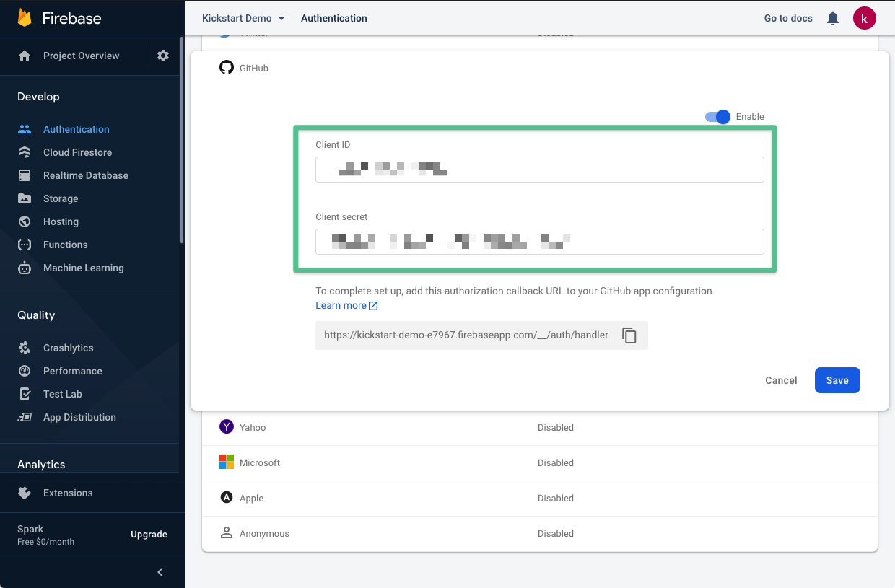Click the Apple provider icon
Viewport: 895px width, 588px height.
click(227, 498)
